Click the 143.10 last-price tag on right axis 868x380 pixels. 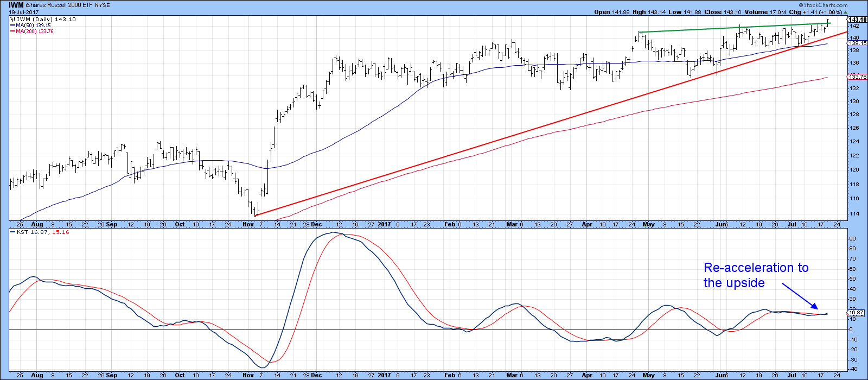858,20
